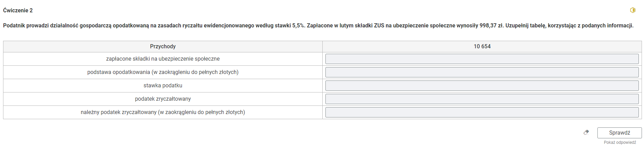Click the 'należny podatek zryczałtowany' row label
The height and width of the screenshot is (150, 644).
163,112
